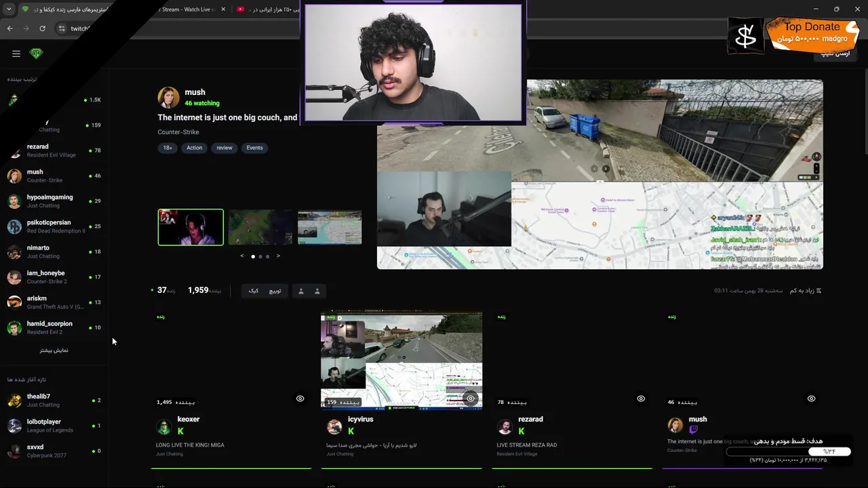Toggle eye preview on icyvirus card
868x488 pixels.
[471, 399]
